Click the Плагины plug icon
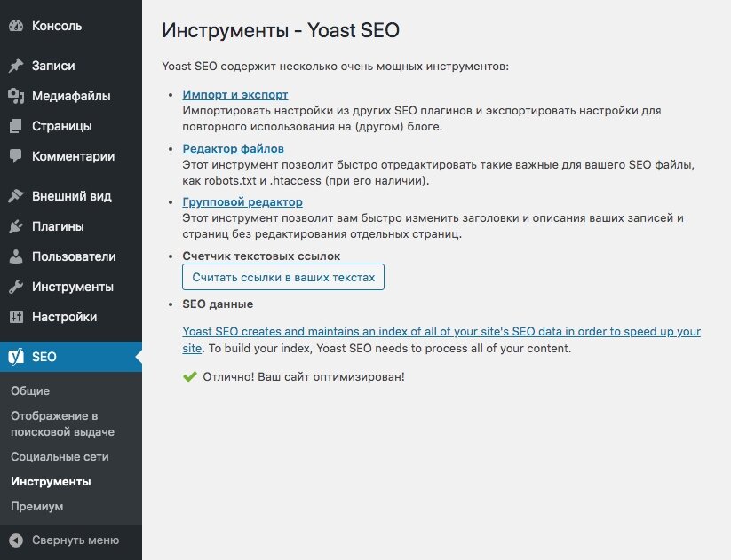 tap(16, 226)
